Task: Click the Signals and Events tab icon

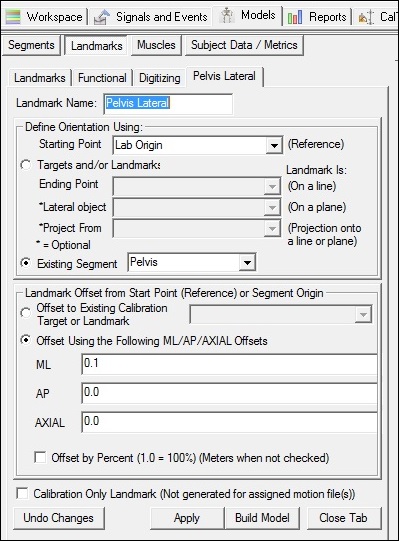Action: pos(102,17)
